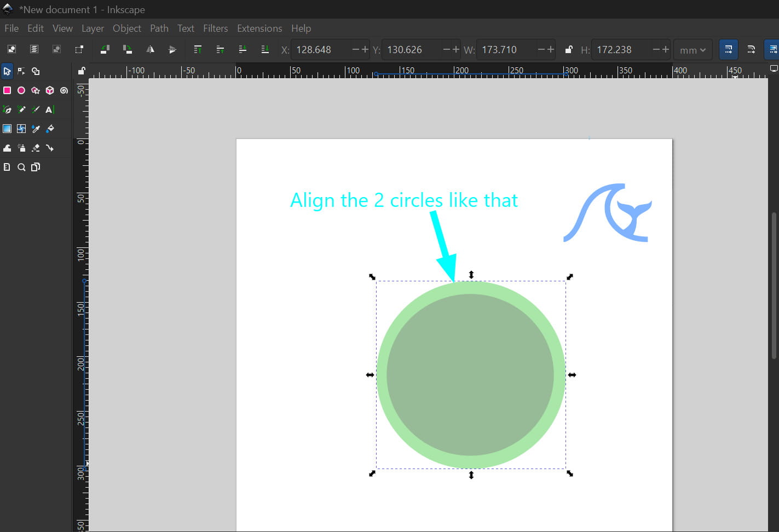Toggle scale stroke width with object
The width and height of the screenshot is (779, 532).
point(729,49)
